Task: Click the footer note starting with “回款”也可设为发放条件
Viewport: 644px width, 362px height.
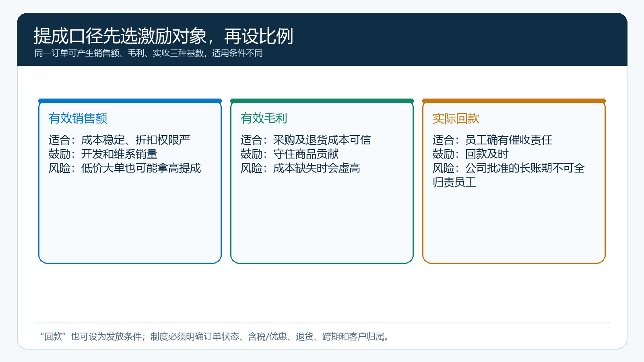Action: coord(215,337)
